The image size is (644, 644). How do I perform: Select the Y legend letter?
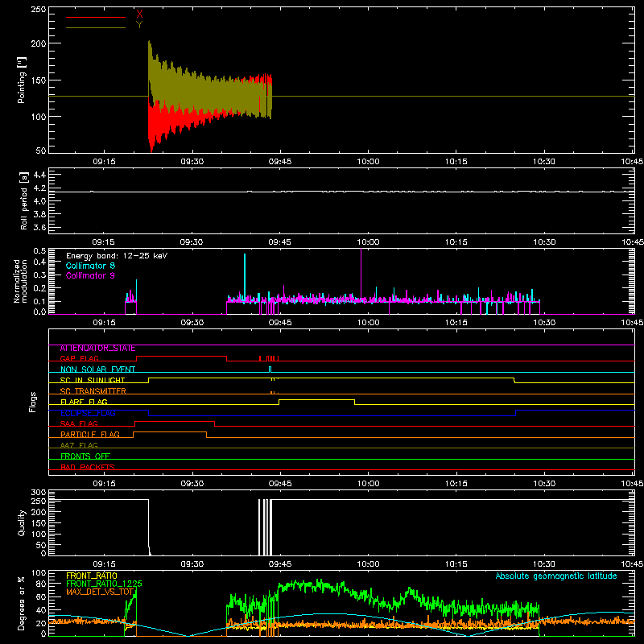pos(139,25)
